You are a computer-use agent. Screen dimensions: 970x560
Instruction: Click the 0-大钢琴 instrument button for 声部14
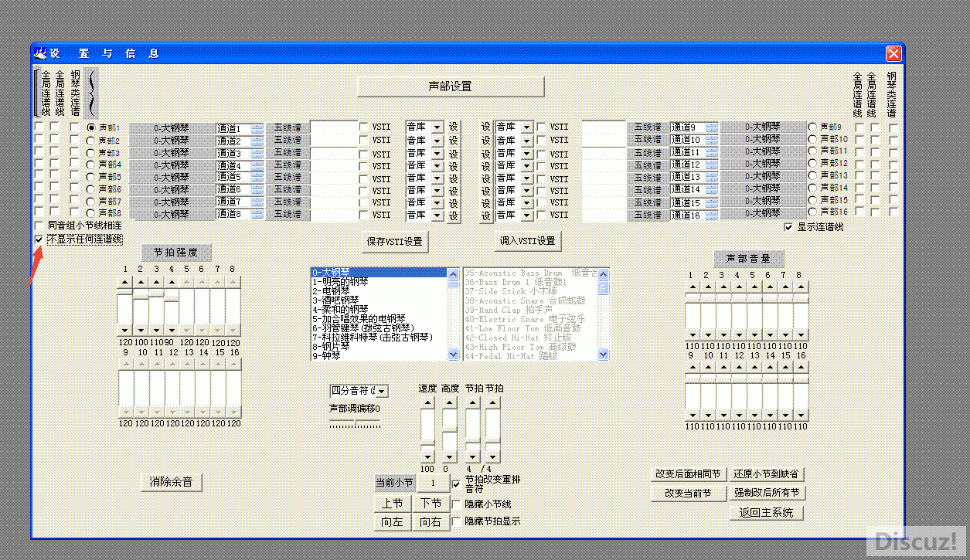click(x=764, y=188)
